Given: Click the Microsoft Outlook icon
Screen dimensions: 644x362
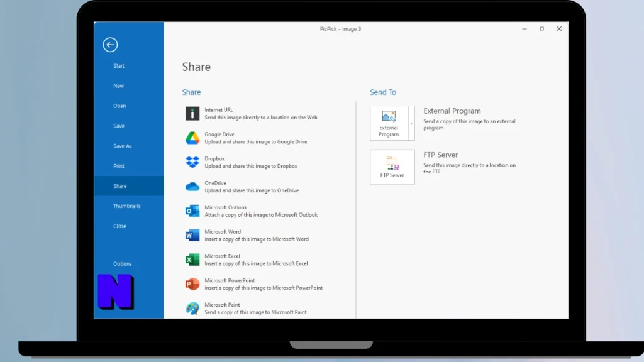Looking at the screenshot, I should pos(192,211).
